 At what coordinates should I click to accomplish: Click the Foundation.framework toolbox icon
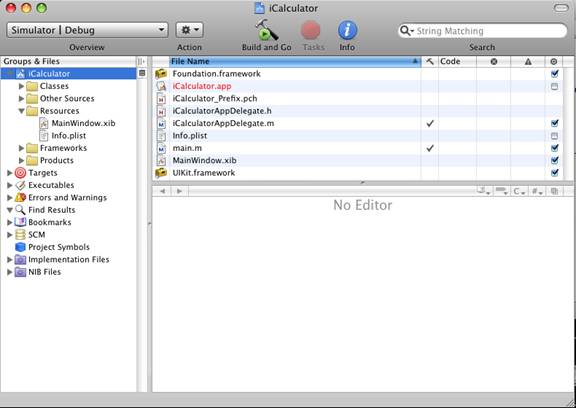tap(161, 73)
